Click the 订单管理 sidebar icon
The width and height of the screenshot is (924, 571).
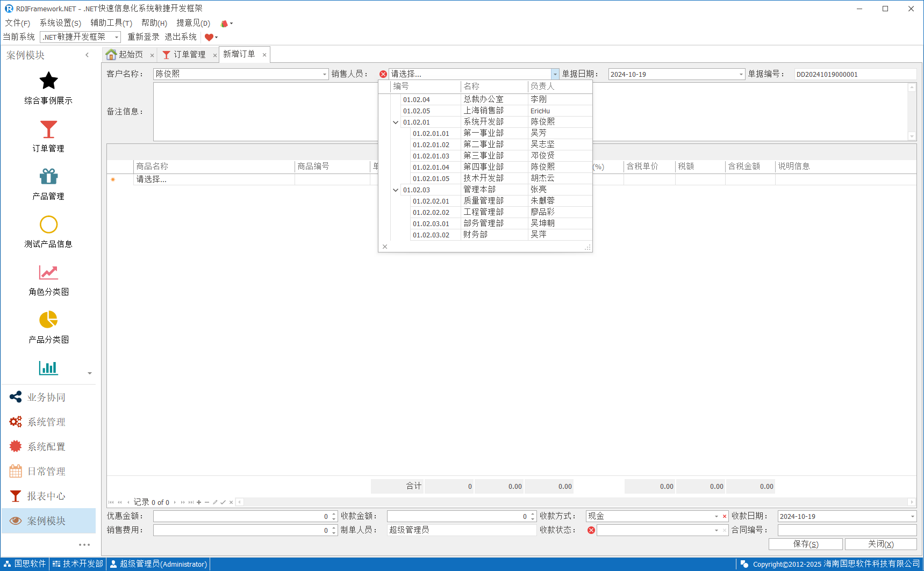click(48, 129)
